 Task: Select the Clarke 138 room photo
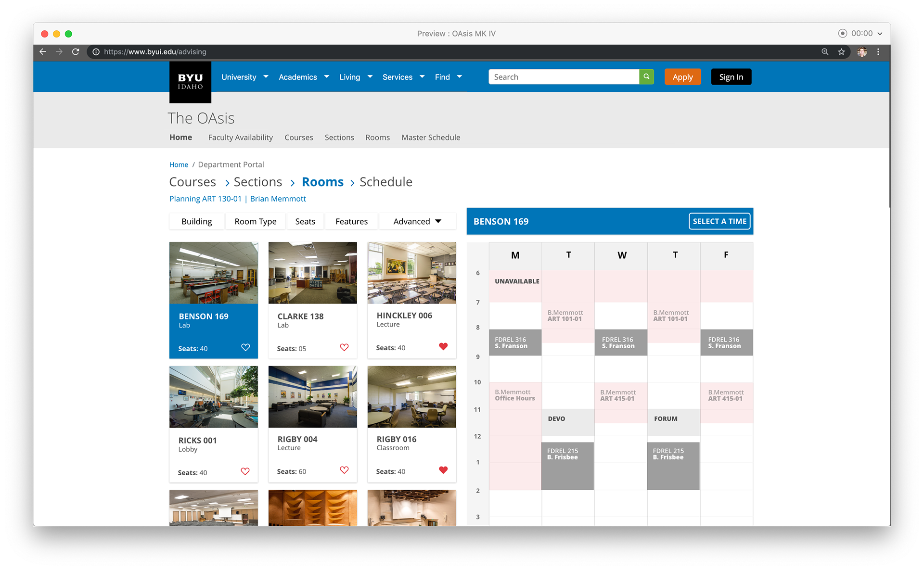313,273
